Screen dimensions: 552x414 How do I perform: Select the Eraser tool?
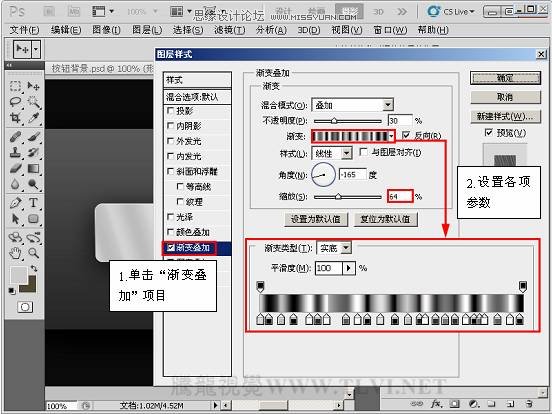click(x=15, y=168)
